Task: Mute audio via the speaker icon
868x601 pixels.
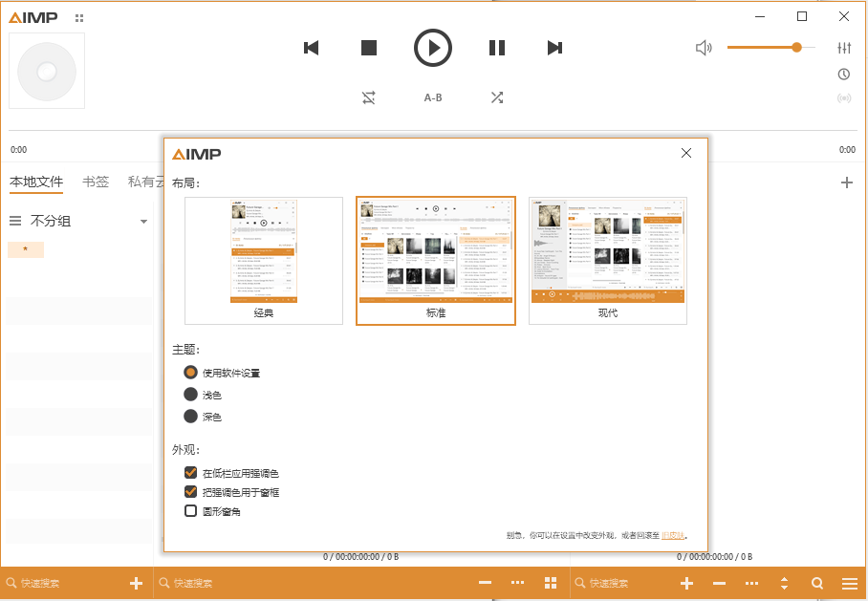Action: pos(705,47)
